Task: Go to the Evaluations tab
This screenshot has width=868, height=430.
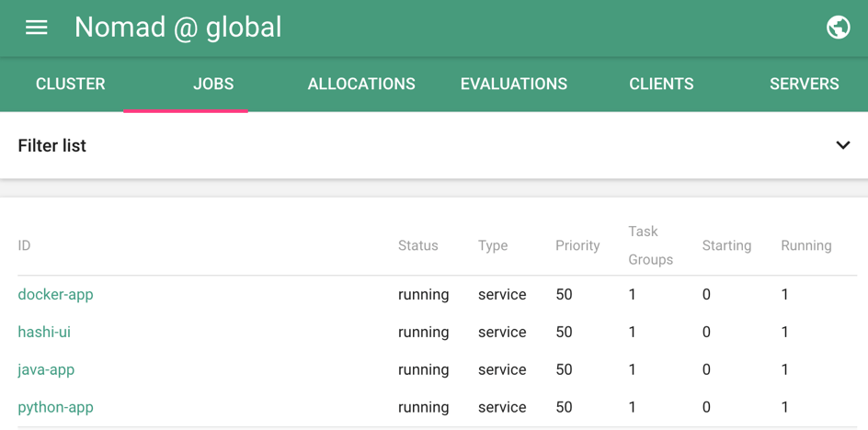Action: click(513, 85)
